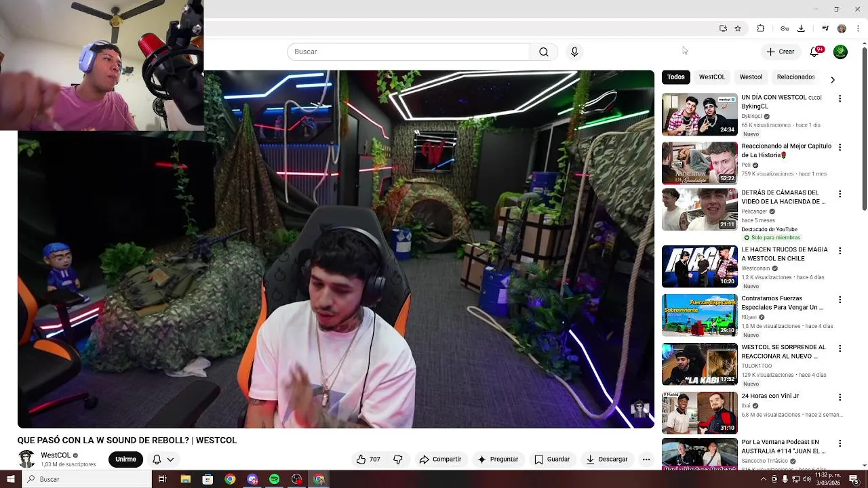Click the taskbar clock 11:32 p. m.
868x488 pixels.
tap(829, 479)
